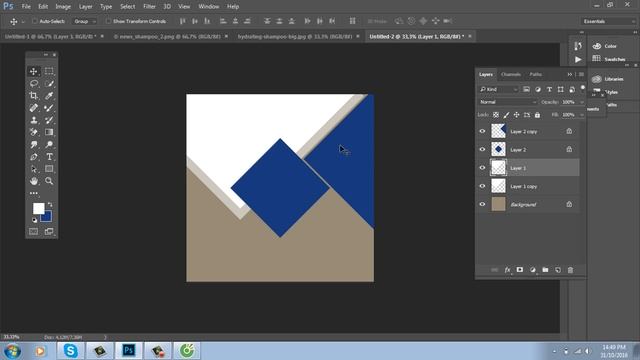Open the Swatches panel
640x360 pixels.
[609, 59]
